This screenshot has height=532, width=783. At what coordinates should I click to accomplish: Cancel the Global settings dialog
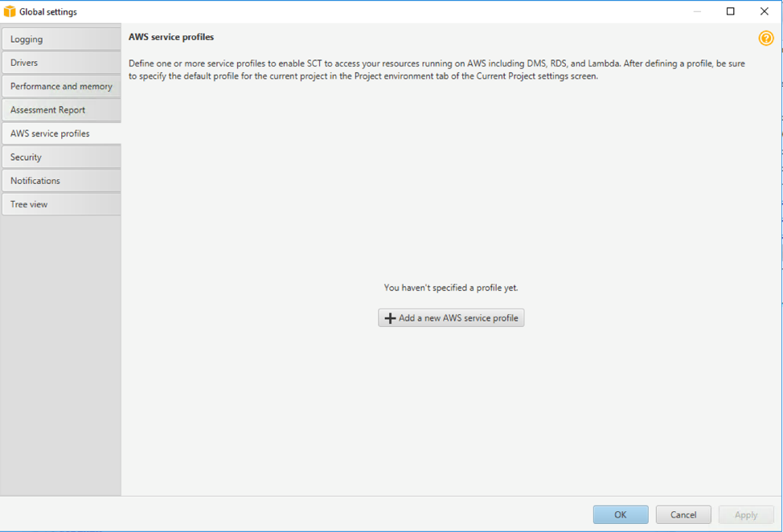point(683,514)
